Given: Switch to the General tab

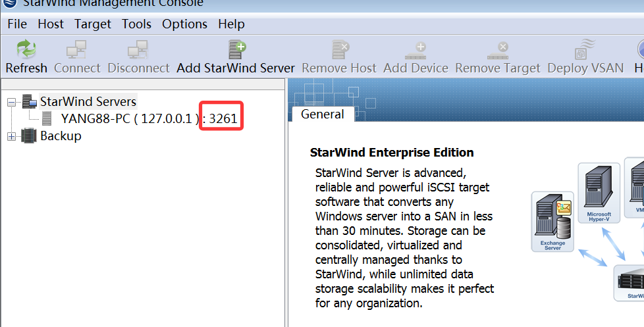Looking at the screenshot, I should click(x=323, y=114).
